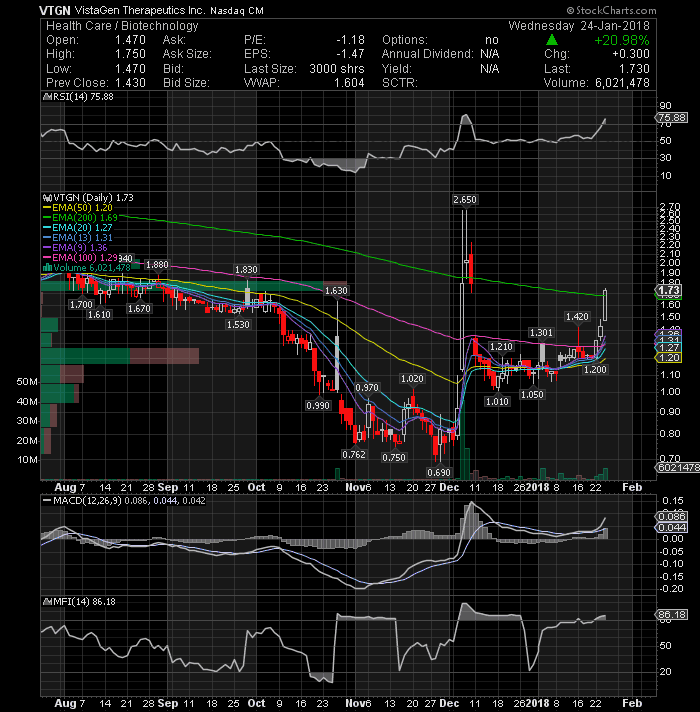Click the 1.200 price label

pyautogui.click(x=595, y=370)
